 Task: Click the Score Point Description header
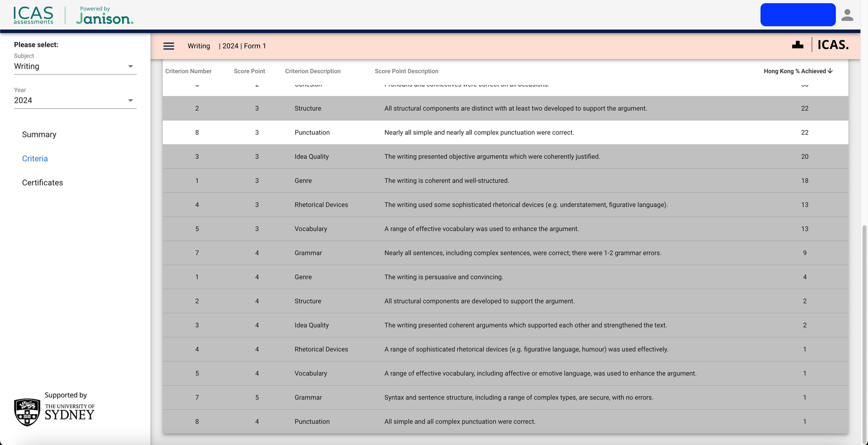point(406,71)
